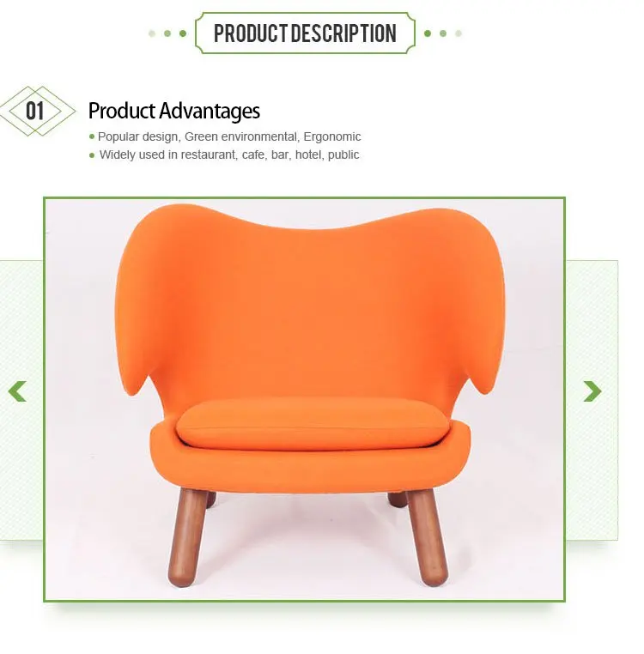Screen dimensions: 644x654
Task: Click the orange chair backrest in the photo
Action: [x=309, y=300]
